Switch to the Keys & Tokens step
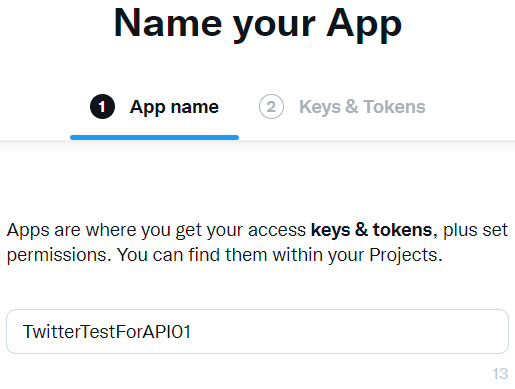This screenshot has height=389, width=515. click(x=342, y=107)
